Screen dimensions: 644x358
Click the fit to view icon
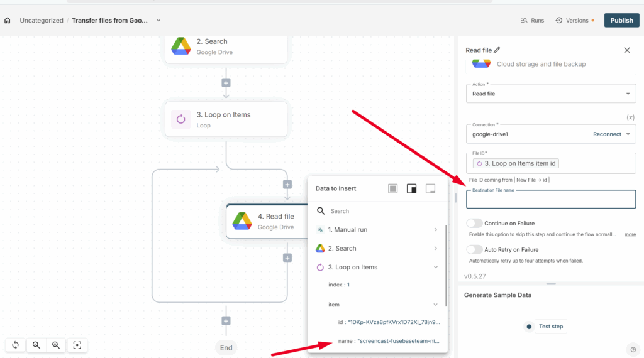coord(77,345)
